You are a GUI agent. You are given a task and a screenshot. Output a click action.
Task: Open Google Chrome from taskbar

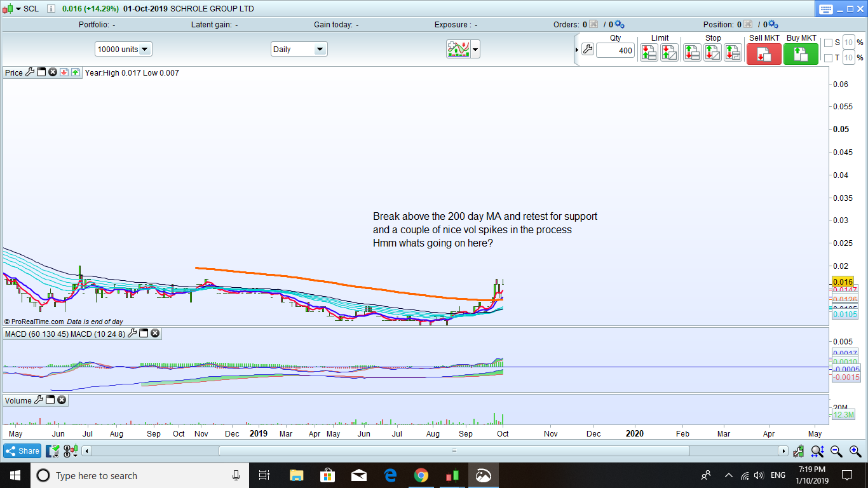coord(421,475)
